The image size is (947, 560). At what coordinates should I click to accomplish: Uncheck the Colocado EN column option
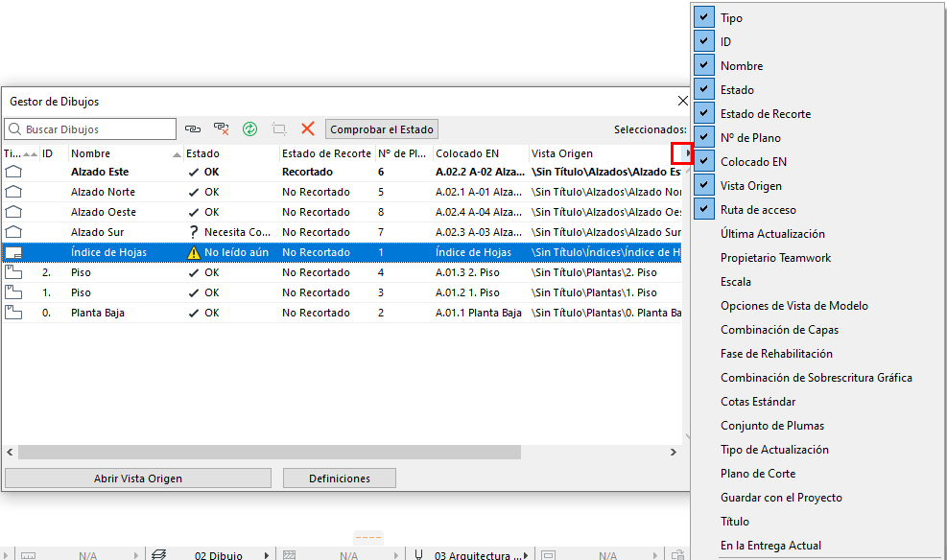[704, 160]
